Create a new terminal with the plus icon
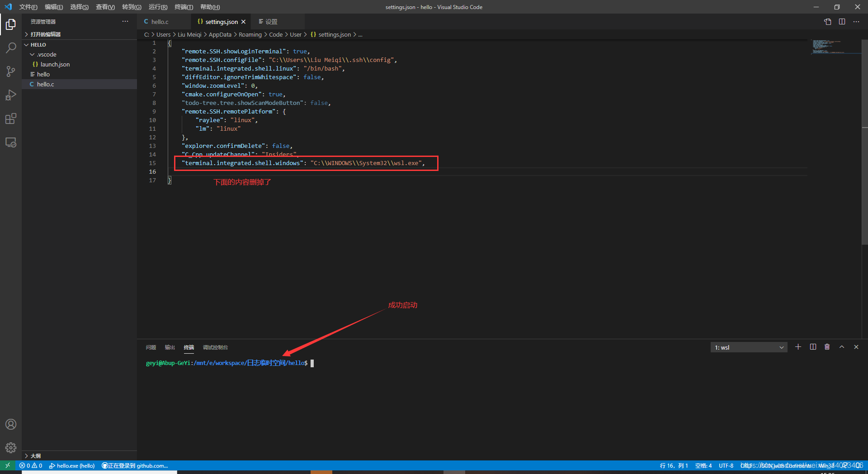Image resolution: width=868 pixels, height=474 pixels. point(798,347)
